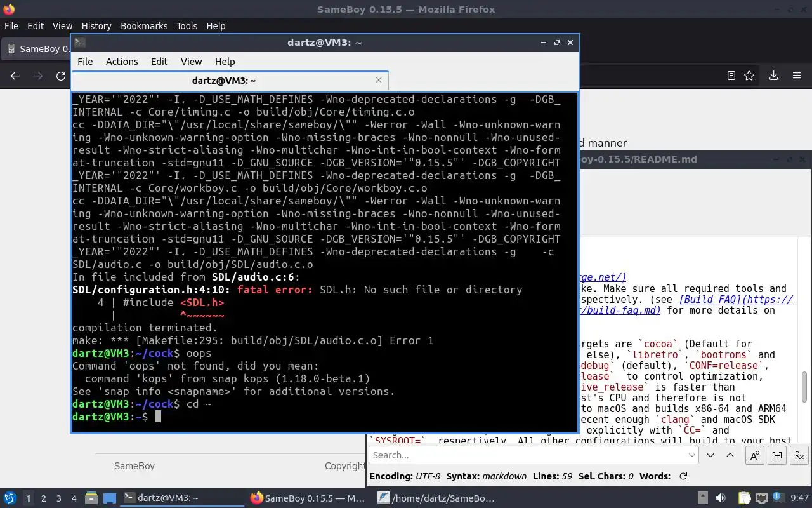Click README editor vertical scrollbar handle
This screenshot has width=812, height=508.
click(805, 387)
